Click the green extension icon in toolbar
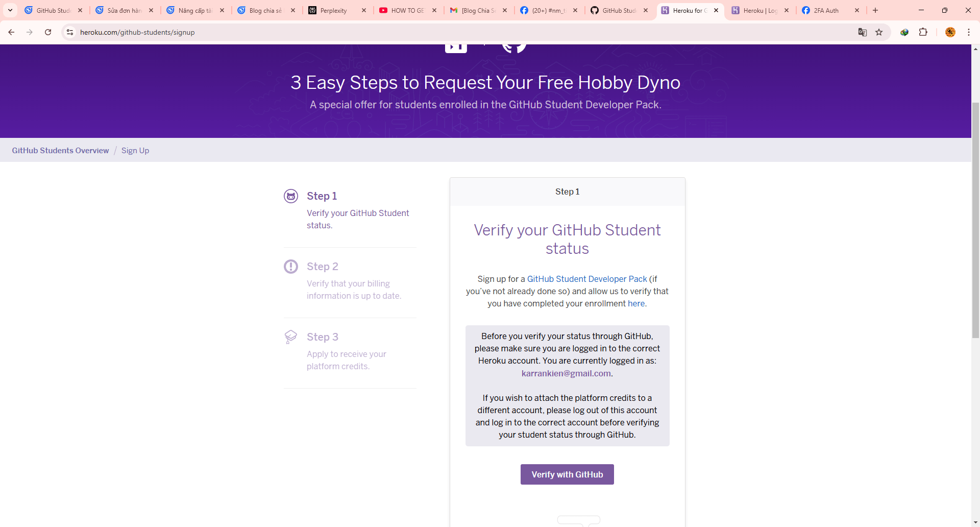The image size is (980, 527). click(904, 32)
